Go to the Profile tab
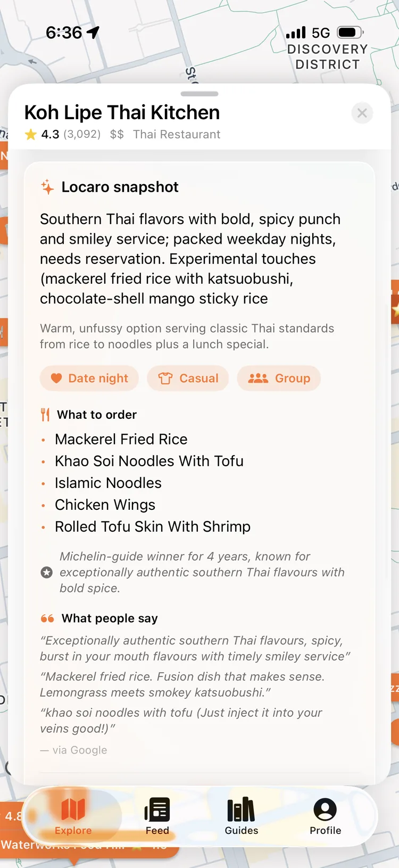Image resolution: width=399 pixels, height=868 pixels. click(x=325, y=816)
